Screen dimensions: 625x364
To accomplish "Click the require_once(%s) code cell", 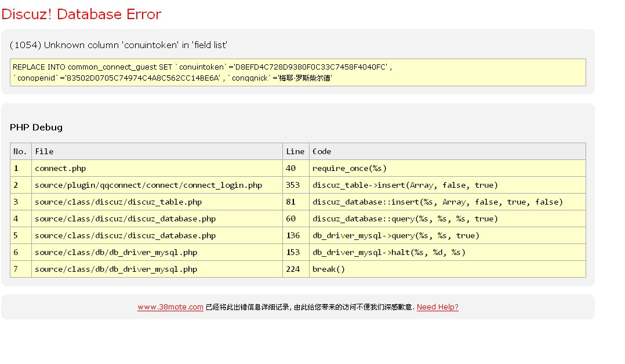I will [349, 169].
